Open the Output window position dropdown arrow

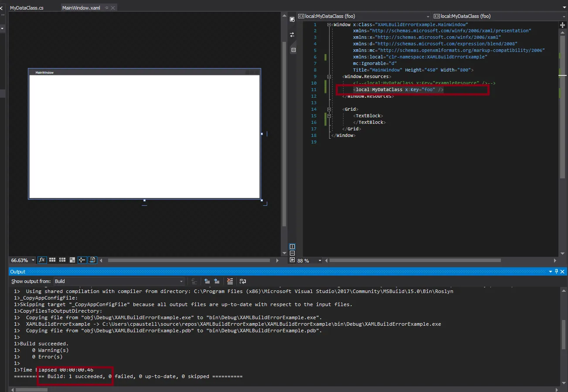[551, 272]
